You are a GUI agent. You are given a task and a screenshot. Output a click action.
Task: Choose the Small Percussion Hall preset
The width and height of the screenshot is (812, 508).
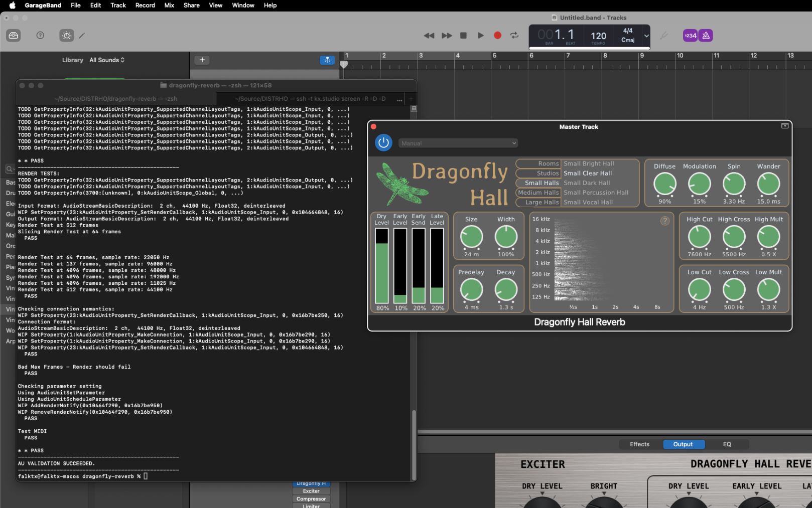[x=596, y=193]
